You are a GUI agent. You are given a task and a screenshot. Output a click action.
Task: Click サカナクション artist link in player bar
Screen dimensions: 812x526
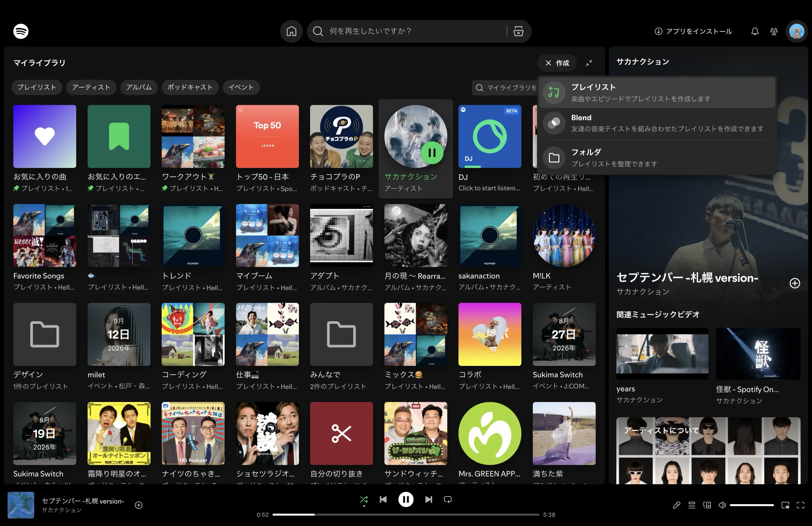(62, 510)
